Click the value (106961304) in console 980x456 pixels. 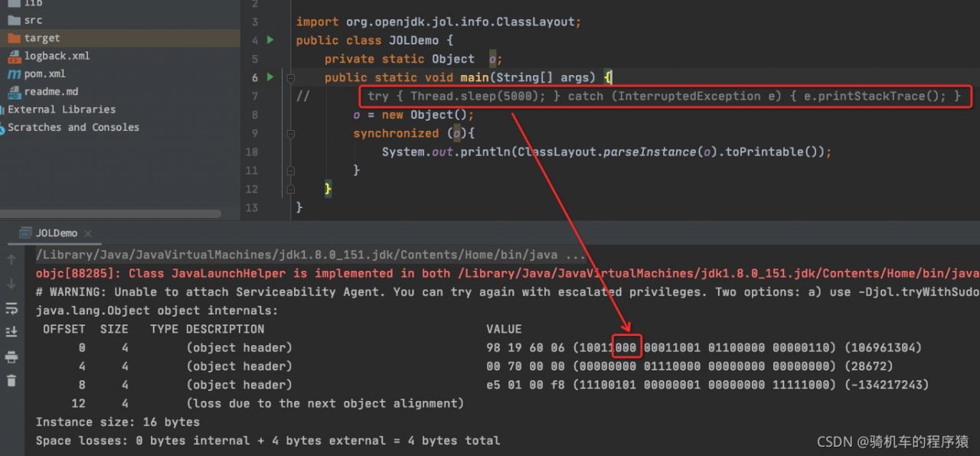point(883,347)
